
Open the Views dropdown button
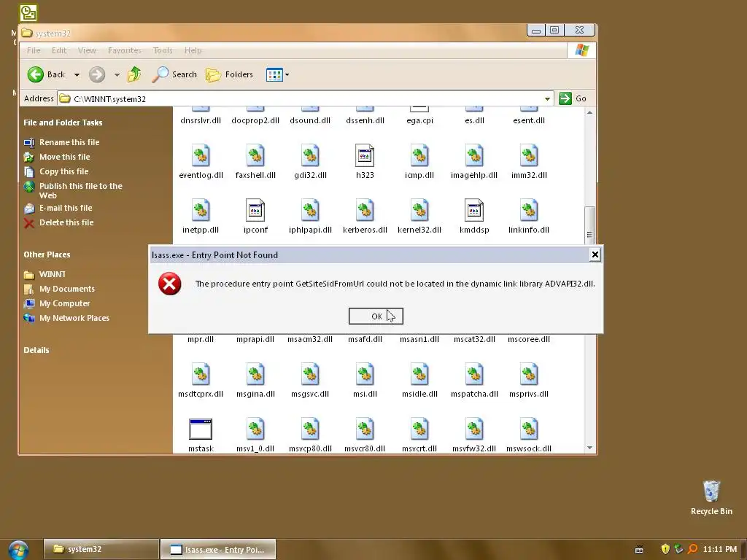tap(277, 75)
